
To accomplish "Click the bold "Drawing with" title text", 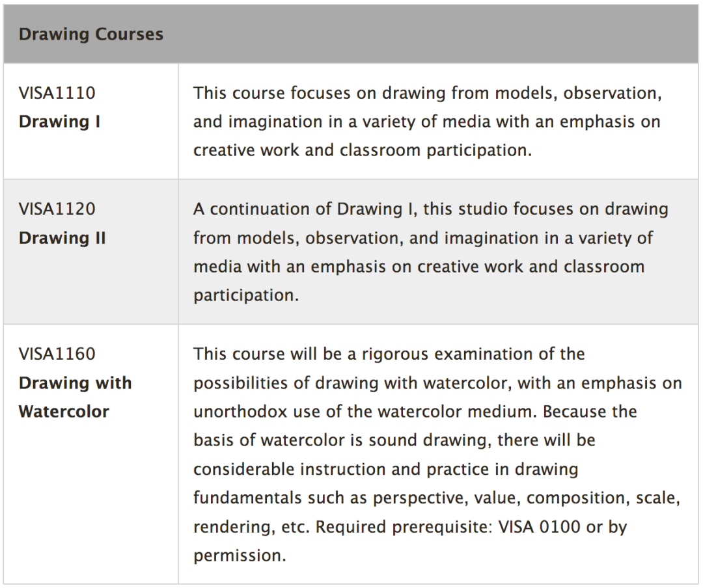I will click(x=76, y=383).
